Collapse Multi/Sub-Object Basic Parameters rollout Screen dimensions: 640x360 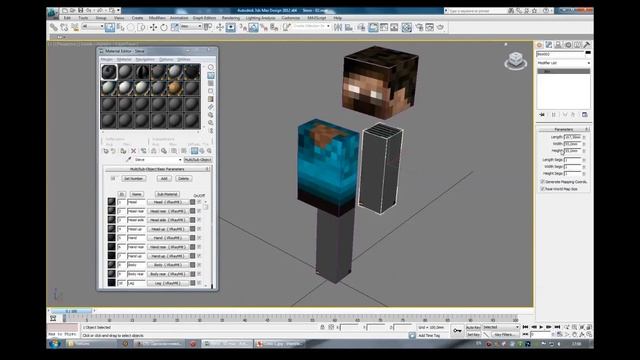tap(157, 169)
